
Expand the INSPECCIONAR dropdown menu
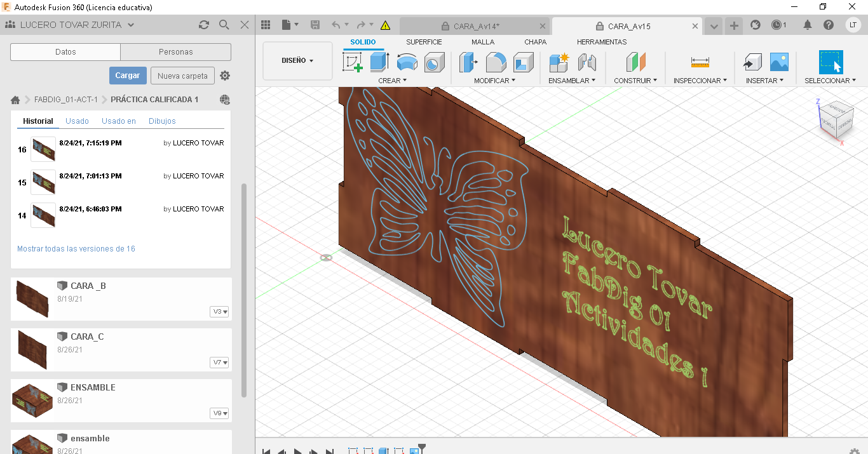[x=700, y=81]
